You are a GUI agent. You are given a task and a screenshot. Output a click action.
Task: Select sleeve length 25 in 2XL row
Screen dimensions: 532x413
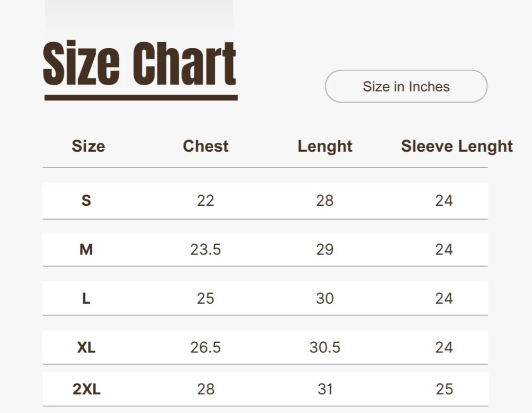click(444, 389)
